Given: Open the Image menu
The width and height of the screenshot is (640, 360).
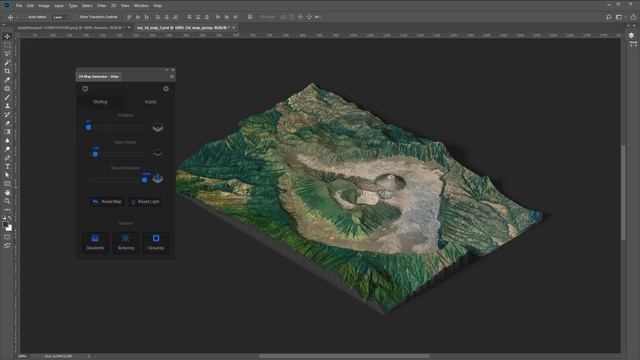Looking at the screenshot, I should tap(44, 6).
